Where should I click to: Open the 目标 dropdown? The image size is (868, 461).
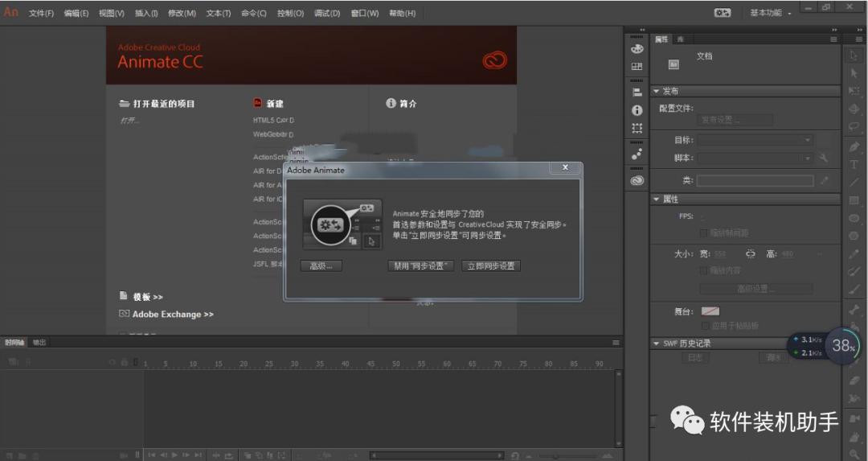click(755, 140)
